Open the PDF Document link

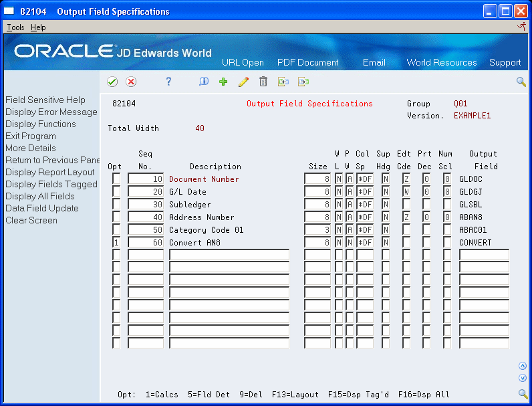pos(307,62)
